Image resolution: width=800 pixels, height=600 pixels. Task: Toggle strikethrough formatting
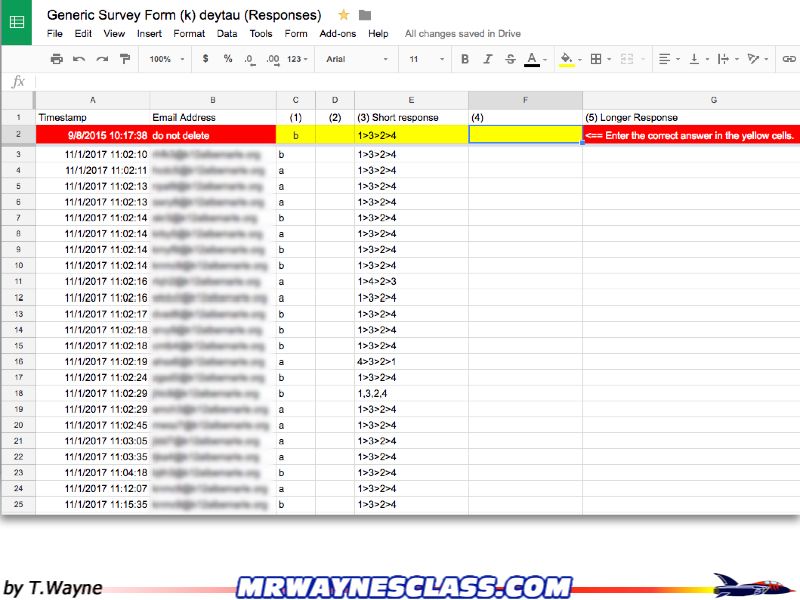point(510,60)
